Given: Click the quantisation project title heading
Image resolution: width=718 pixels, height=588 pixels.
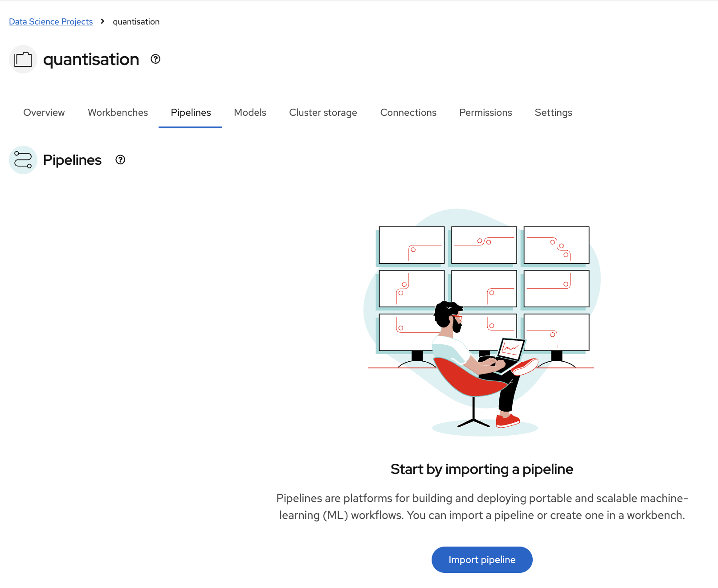Looking at the screenshot, I should tap(91, 59).
